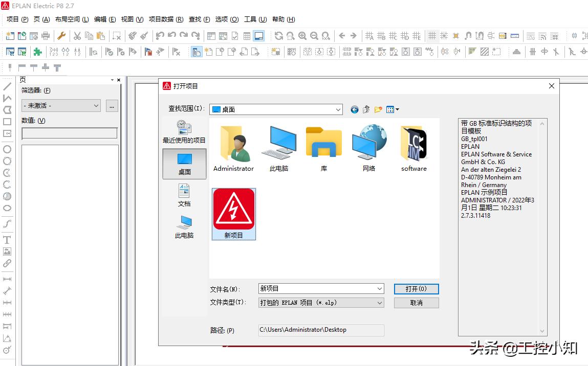
Task: Expand the 筛选器 filter dropdown
Action: click(96, 106)
